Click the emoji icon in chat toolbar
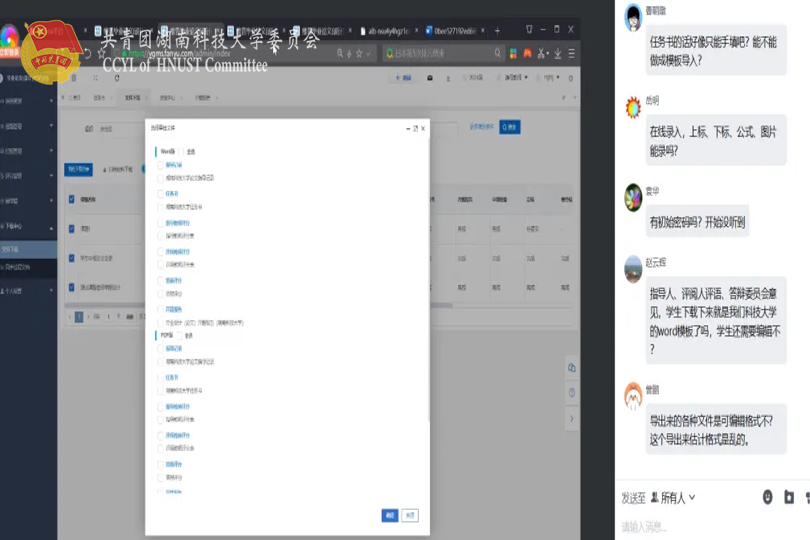 767,497
